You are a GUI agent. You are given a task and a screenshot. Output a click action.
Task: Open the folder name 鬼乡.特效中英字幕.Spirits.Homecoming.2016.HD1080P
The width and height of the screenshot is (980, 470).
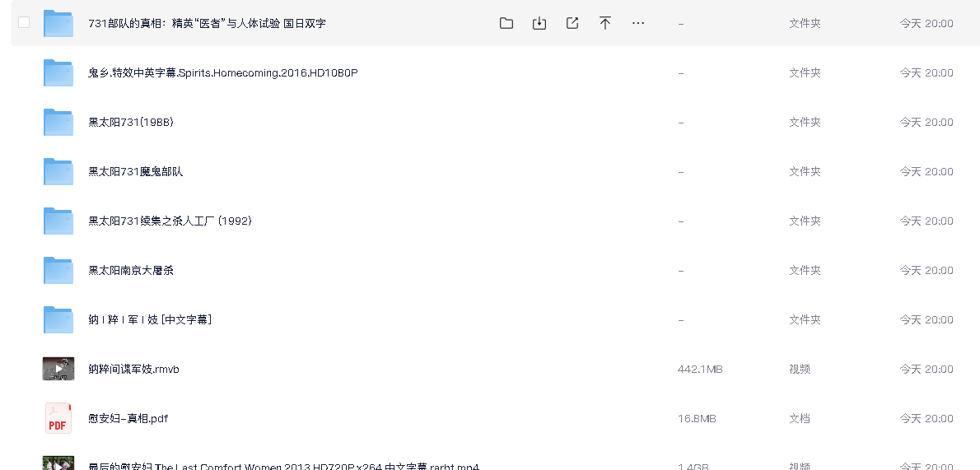pos(223,72)
